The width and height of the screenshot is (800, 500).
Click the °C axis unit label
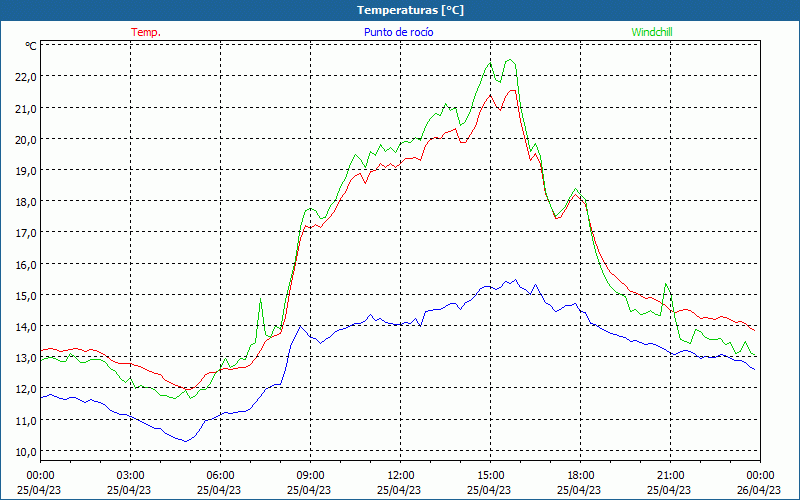[31, 46]
